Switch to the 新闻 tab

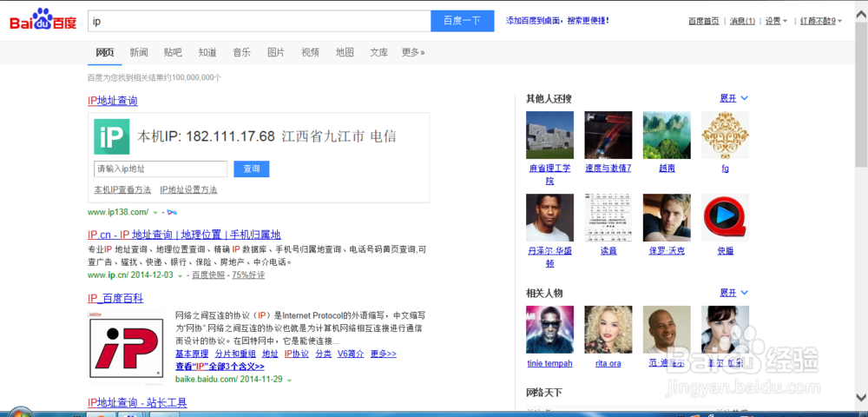(x=139, y=53)
